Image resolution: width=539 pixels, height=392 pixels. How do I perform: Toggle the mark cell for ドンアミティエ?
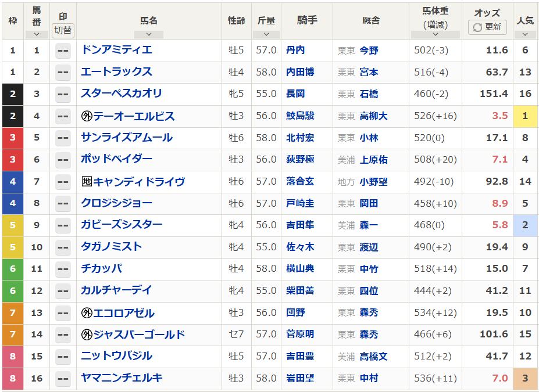click(62, 51)
